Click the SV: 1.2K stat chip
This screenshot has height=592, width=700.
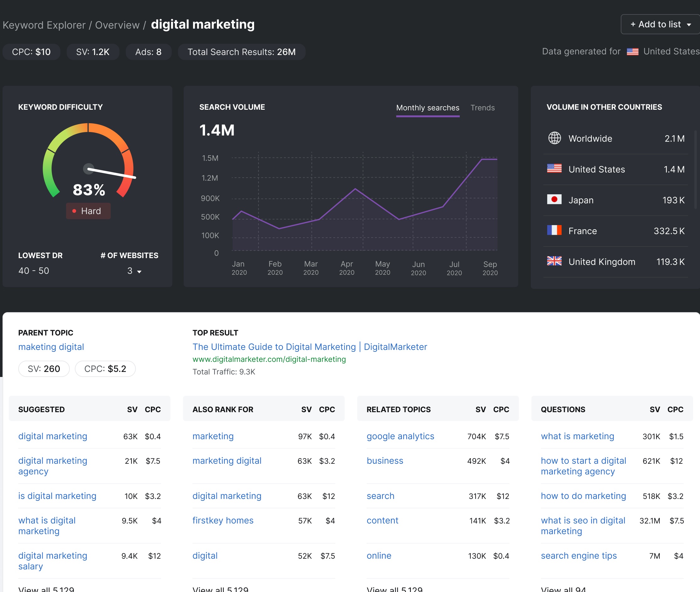click(93, 52)
